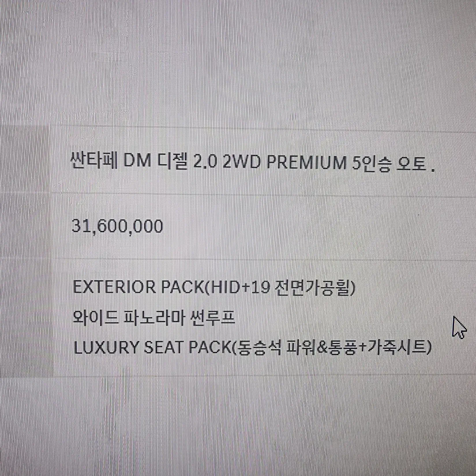Viewport: 476px width, 476px height.
Task: Click the 와이드 word in sunroof line
Action: point(95,317)
